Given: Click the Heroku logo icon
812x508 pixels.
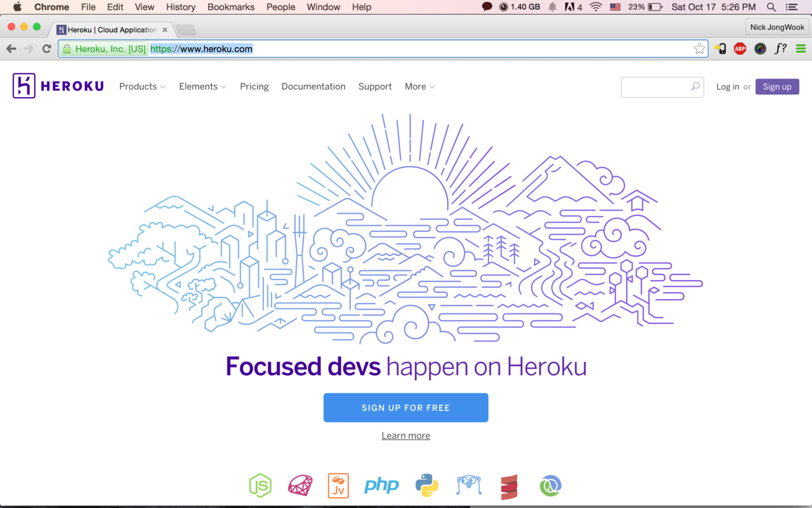Looking at the screenshot, I should tap(24, 86).
